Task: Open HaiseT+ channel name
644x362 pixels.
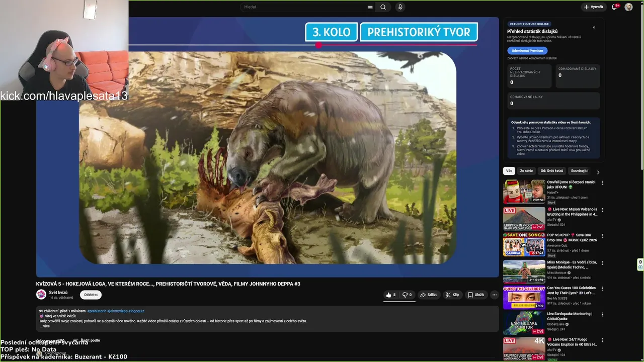Action: point(553,193)
